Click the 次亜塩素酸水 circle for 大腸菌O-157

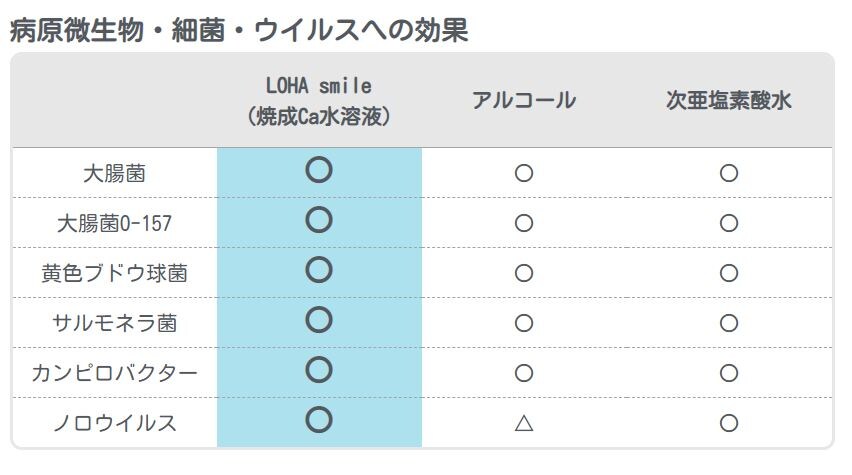(729, 223)
